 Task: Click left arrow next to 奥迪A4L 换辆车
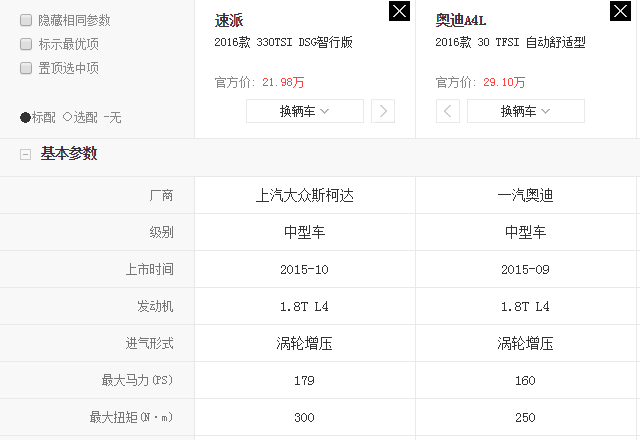(x=448, y=111)
